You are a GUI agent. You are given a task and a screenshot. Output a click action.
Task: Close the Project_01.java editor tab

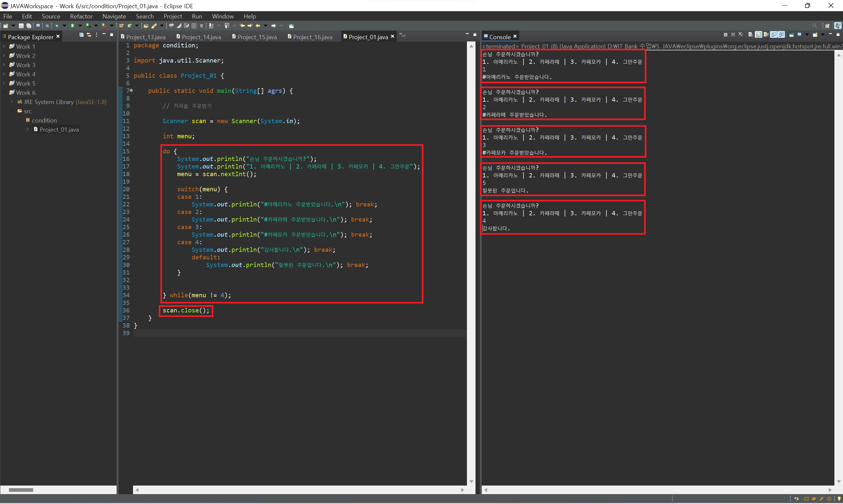[x=393, y=37]
